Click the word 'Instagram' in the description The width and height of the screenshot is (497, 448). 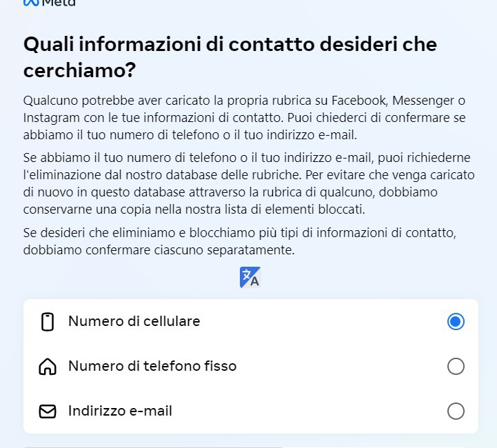point(52,118)
